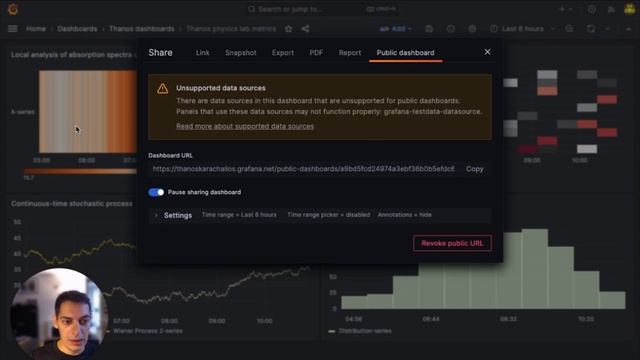This screenshot has height=360, width=640.
Task: Click the Copy URL button
Action: (x=475, y=169)
